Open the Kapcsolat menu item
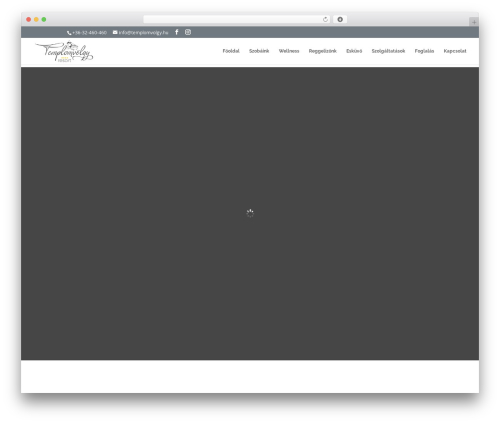The height and width of the screenshot is (423, 500). tap(455, 51)
